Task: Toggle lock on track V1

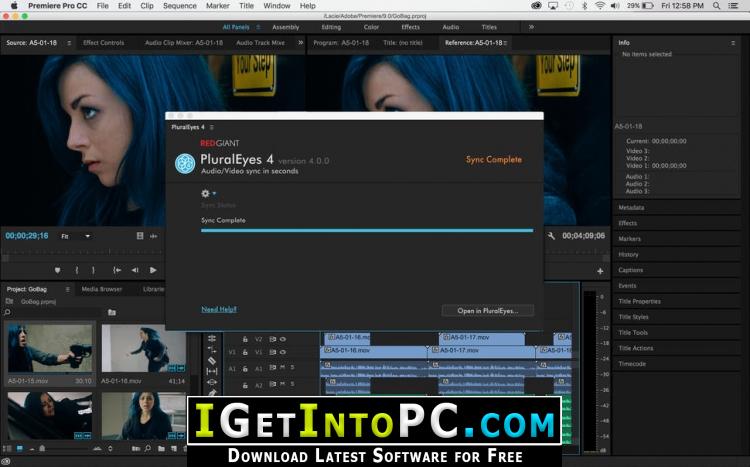Action: [x=245, y=352]
